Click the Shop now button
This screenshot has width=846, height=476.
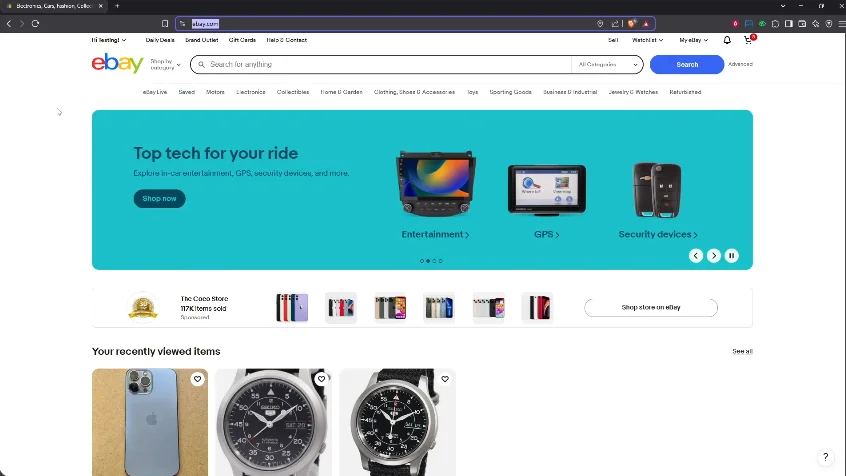pyautogui.click(x=159, y=199)
